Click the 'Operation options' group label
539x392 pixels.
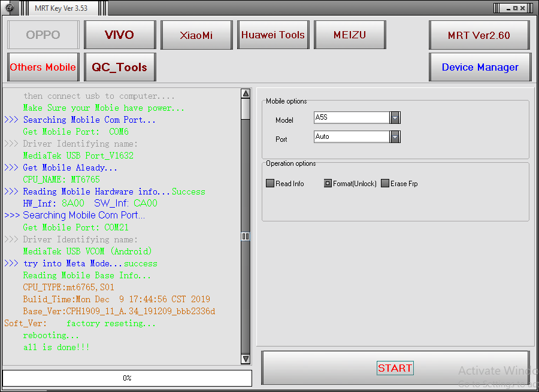point(291,163)
